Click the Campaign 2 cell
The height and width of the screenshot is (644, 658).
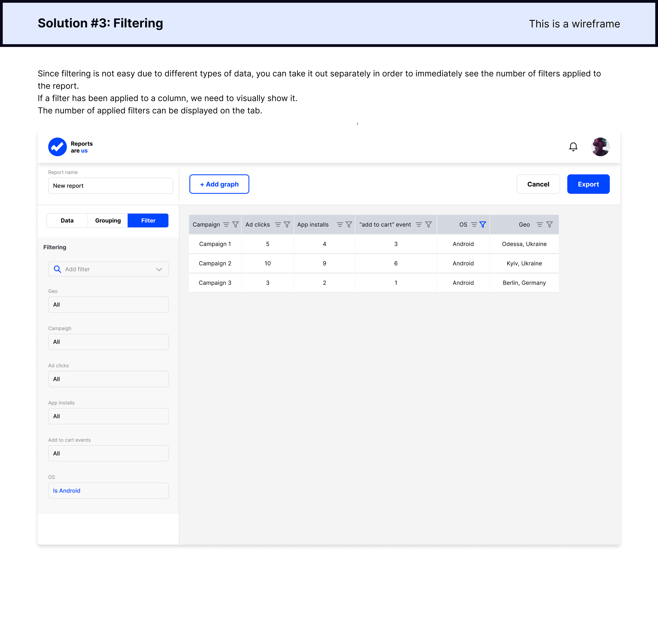215,263
